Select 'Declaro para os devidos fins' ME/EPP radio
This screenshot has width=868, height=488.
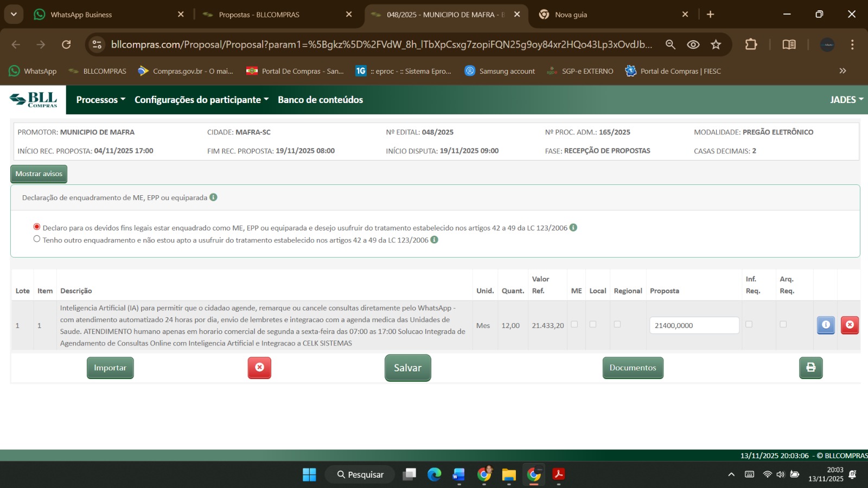tap(37, 227)
